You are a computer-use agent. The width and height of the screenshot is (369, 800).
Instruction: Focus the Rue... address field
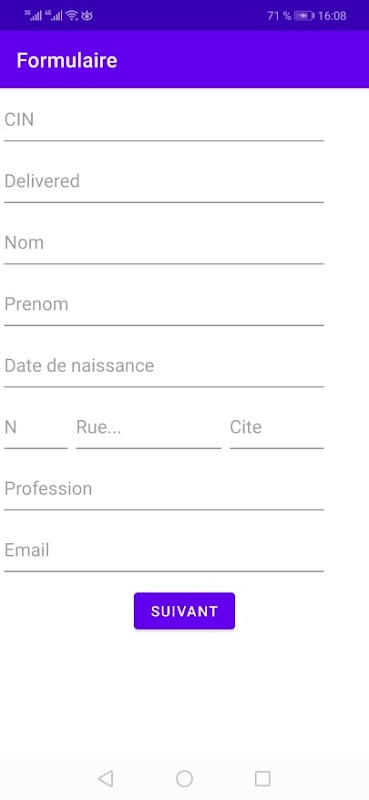(x=149, y=428)
